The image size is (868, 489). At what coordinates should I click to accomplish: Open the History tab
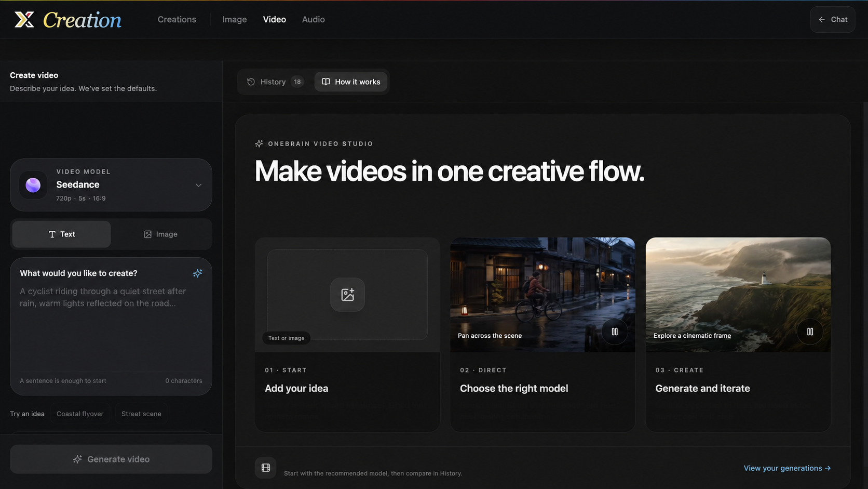[275, 82]
